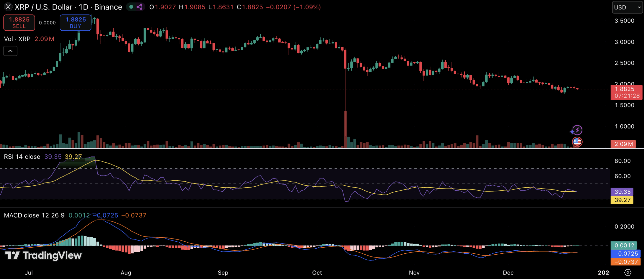Click the Binance exchange name in the header
The image size is (644, 279).
[x=108, y=7]
